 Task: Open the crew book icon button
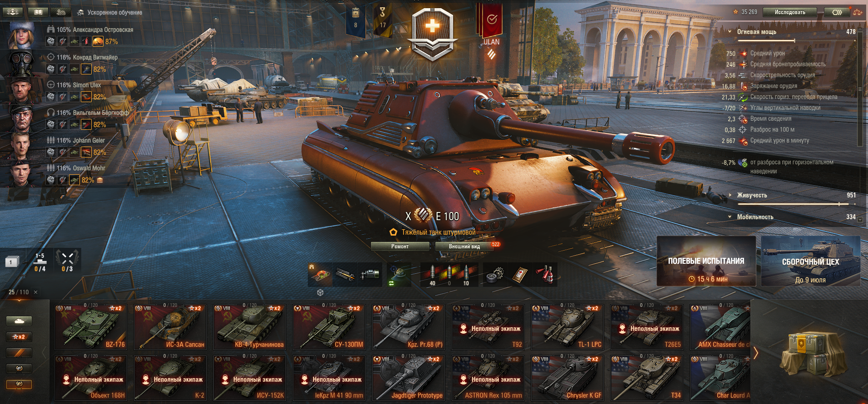click(x=38, y=12)
